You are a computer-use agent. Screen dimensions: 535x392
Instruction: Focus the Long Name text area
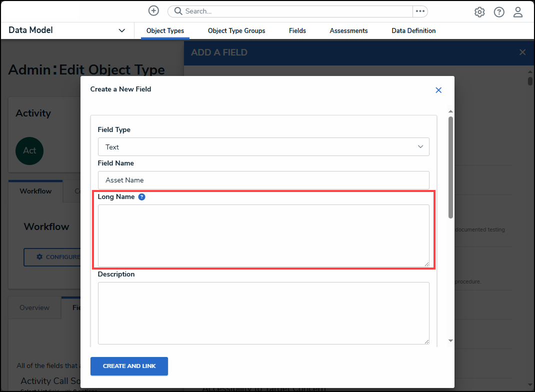point(263,235)
